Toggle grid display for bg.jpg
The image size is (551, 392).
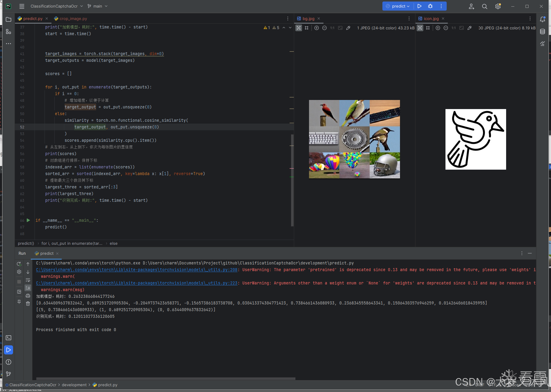307,28
